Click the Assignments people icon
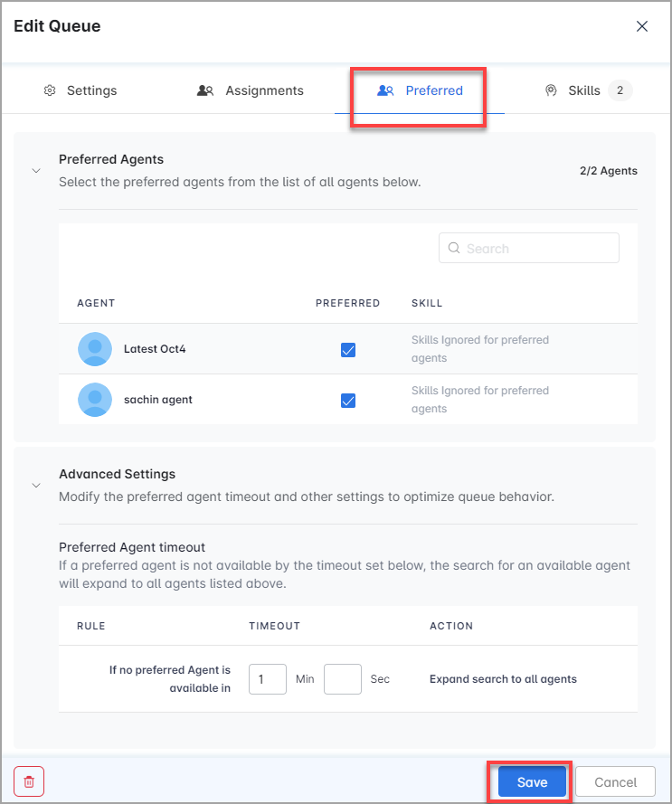Screen dimensions: 672x804 pos(204,90)
